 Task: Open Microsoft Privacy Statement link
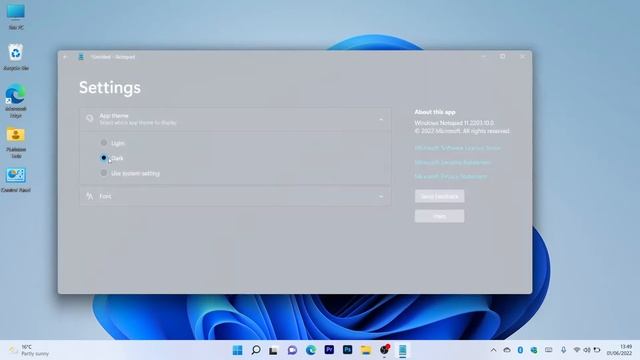click(x=451, y=176)
